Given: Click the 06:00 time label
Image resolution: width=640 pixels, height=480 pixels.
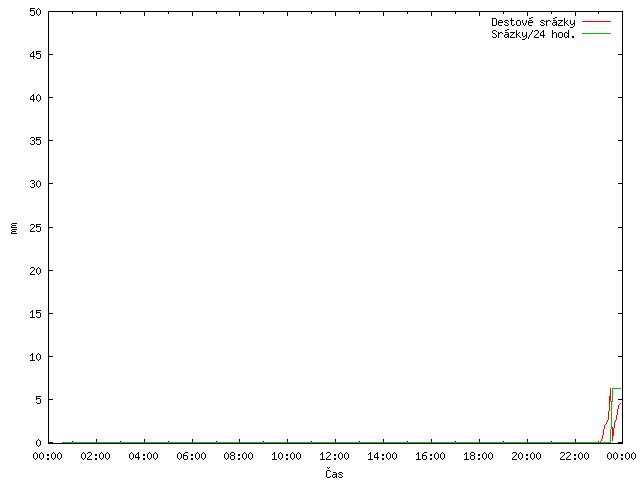Looking at the screenshot, I should pos(191,456).
